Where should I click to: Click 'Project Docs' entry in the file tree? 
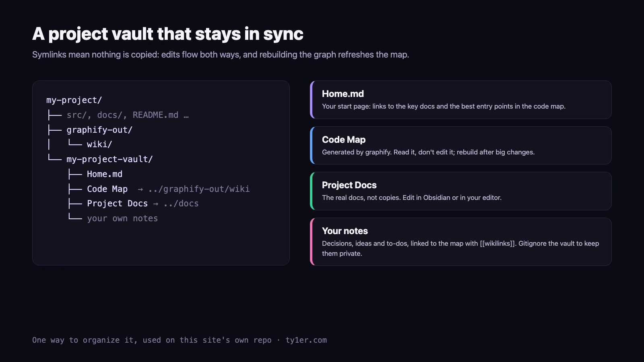117,204
